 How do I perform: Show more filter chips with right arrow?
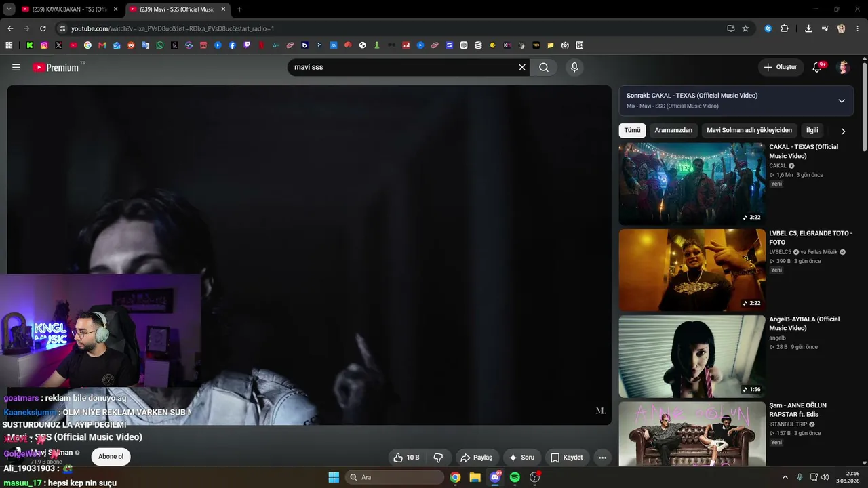click(x=843, y=131)
